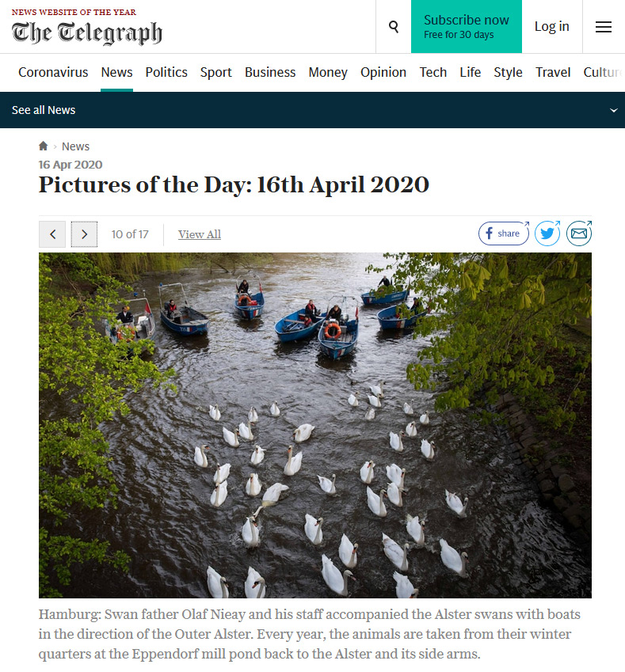The image size is (625, 672).
Task: Go to previous picture arrow
Action: [52, 234]
